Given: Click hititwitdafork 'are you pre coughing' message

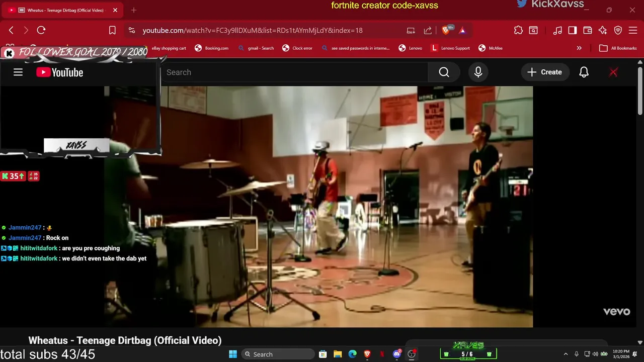Looking at the screenshot, I should tap(60, 248).
